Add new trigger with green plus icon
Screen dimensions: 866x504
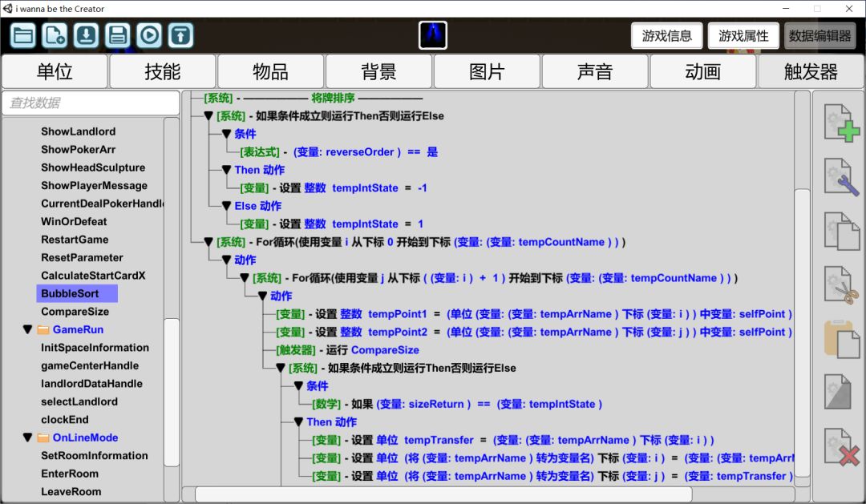(x=841, y=123)
